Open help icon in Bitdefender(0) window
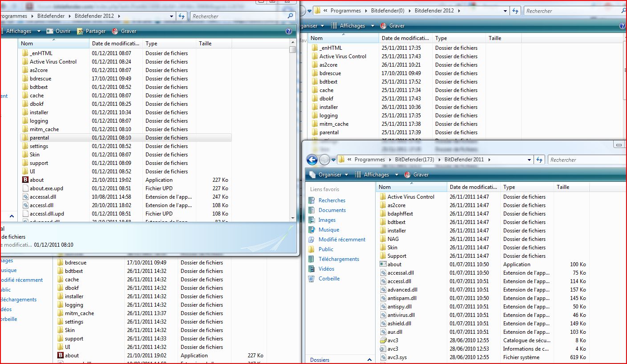The image size is (627, 364). (x=622, y=26)
